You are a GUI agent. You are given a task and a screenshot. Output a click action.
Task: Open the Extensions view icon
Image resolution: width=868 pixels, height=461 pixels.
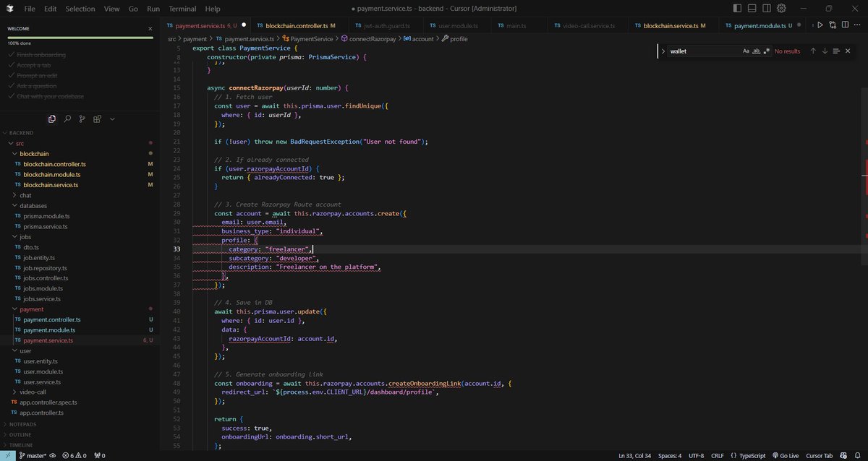point(96,119)
